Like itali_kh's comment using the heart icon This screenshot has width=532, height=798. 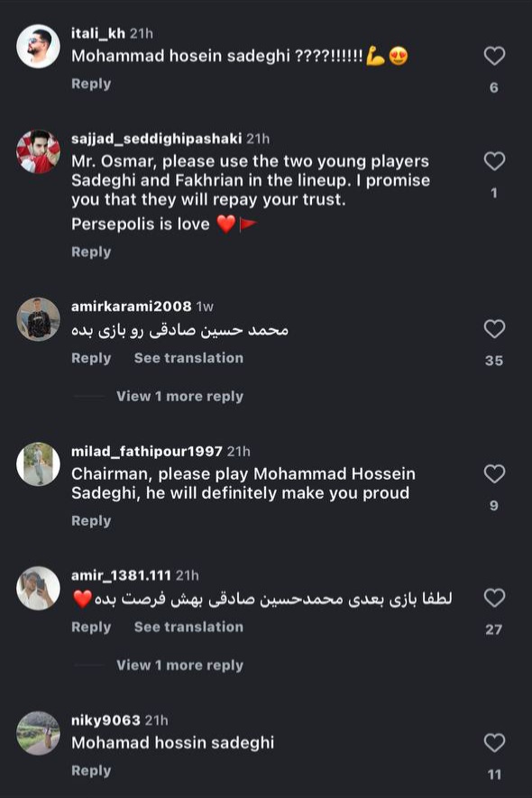pyautogui.click(x=493, y=55)
